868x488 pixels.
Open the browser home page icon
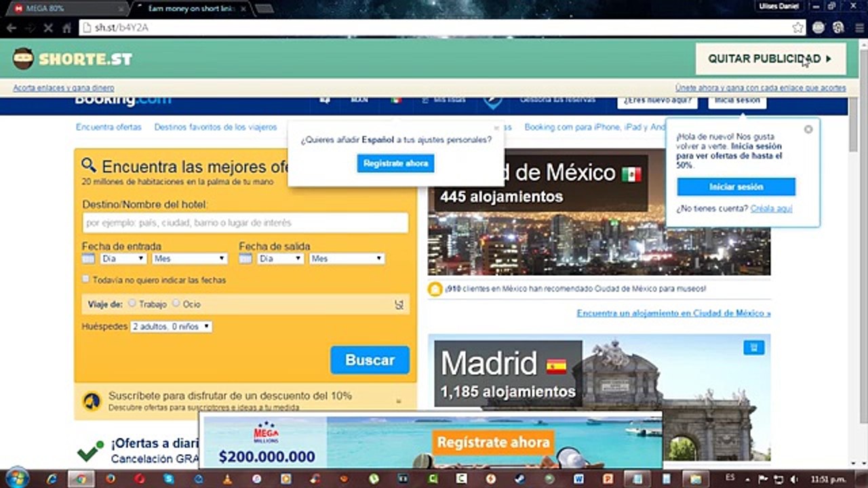[66, 28]
